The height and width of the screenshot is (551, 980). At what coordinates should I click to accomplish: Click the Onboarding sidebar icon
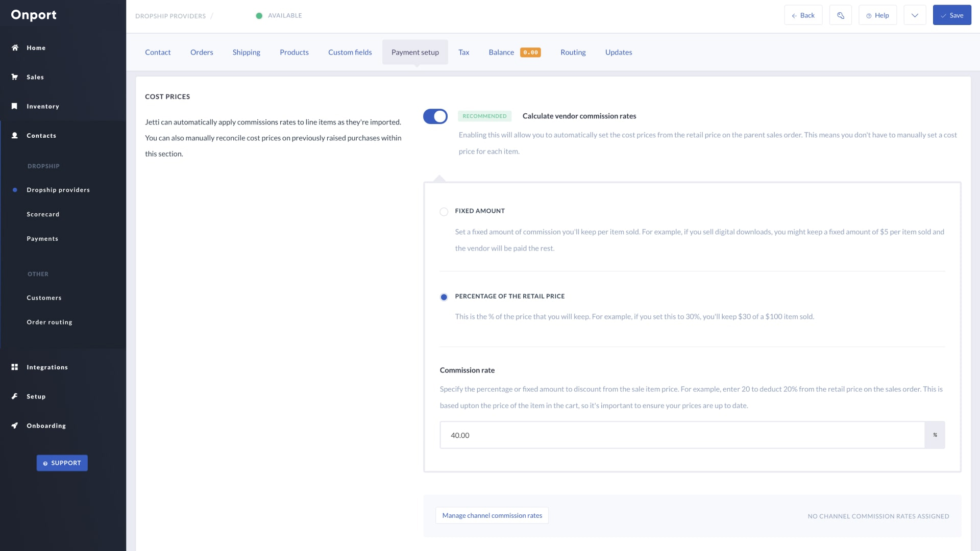click(14, 425)
